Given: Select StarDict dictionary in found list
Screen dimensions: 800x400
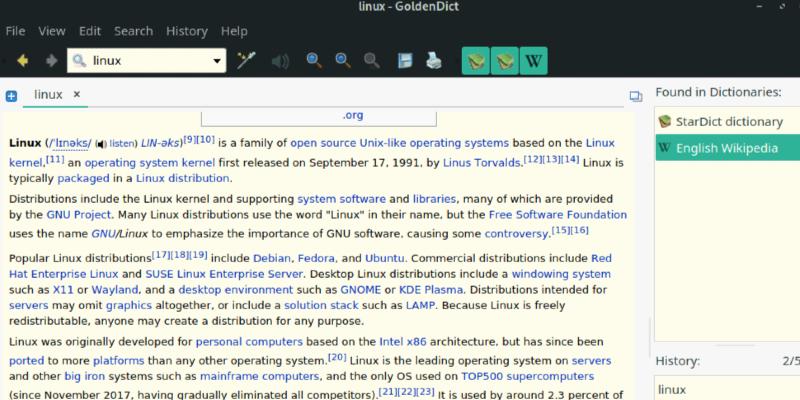Looking at the screenshot, I should point(727,122).
